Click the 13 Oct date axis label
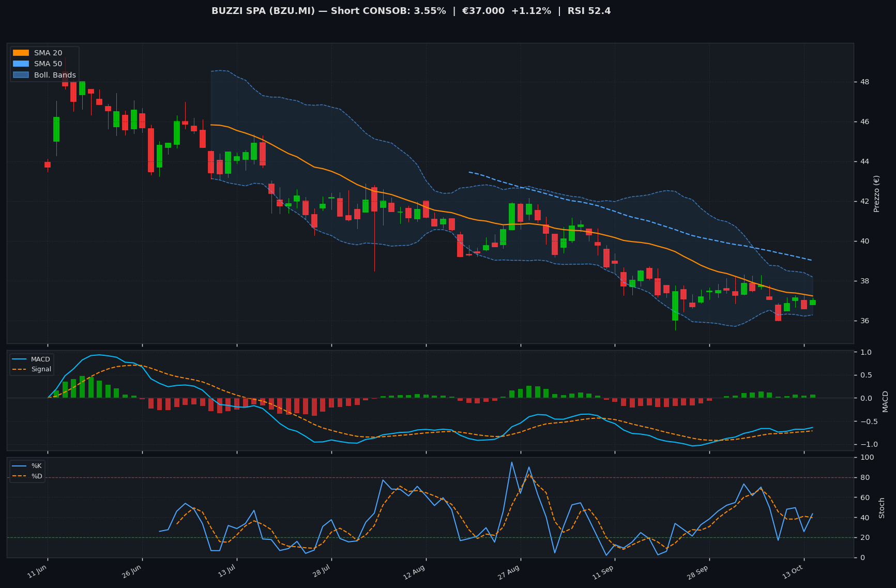The width and height of the screenshot is (896, 588). point(793,571)
